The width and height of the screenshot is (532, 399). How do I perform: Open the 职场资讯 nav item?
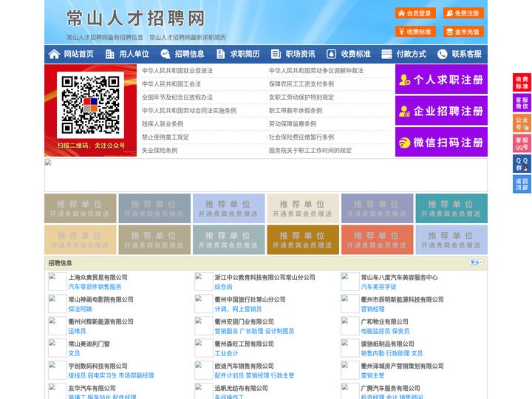300,54
